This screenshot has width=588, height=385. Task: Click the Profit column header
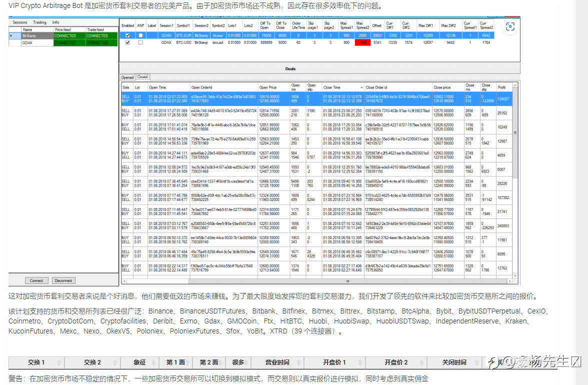click(503, 87)
